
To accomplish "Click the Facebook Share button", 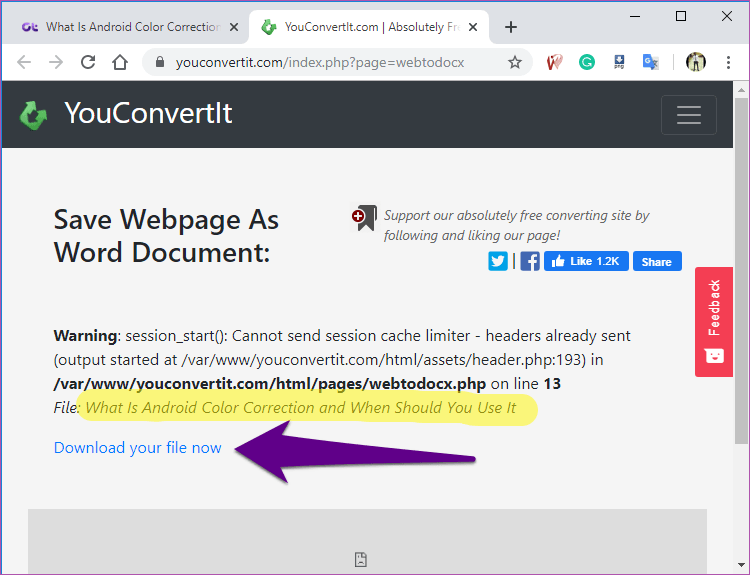I will pos(657,261).
